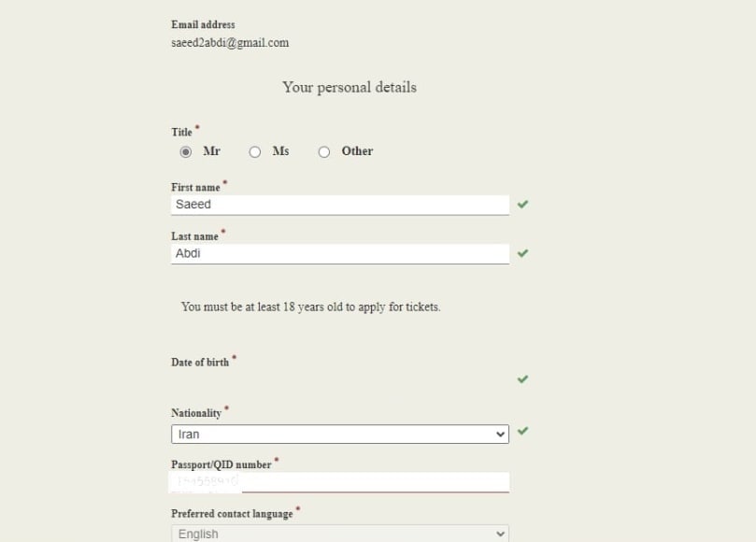The image size is (756, 542).
Task: Click the Title field label
Action: (181, 133)
